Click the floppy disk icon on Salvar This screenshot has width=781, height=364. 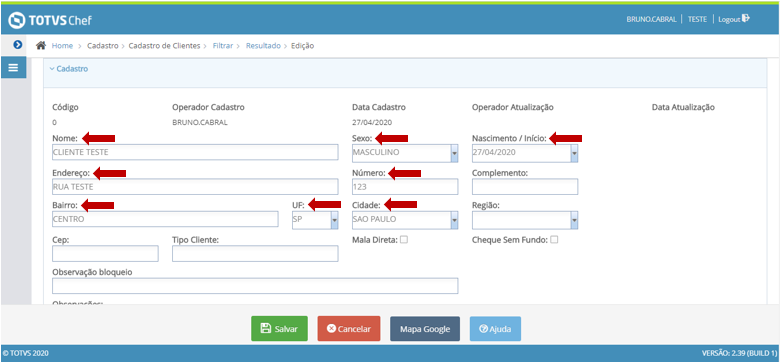click(x=266, y=329)
